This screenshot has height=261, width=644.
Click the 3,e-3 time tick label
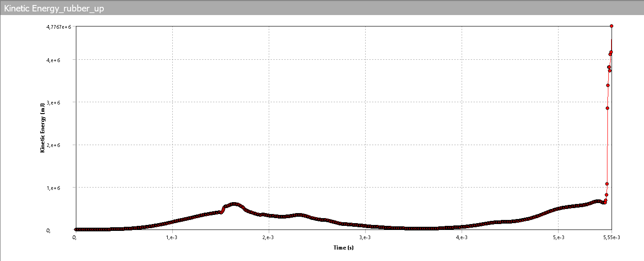[x=365, y=238]
